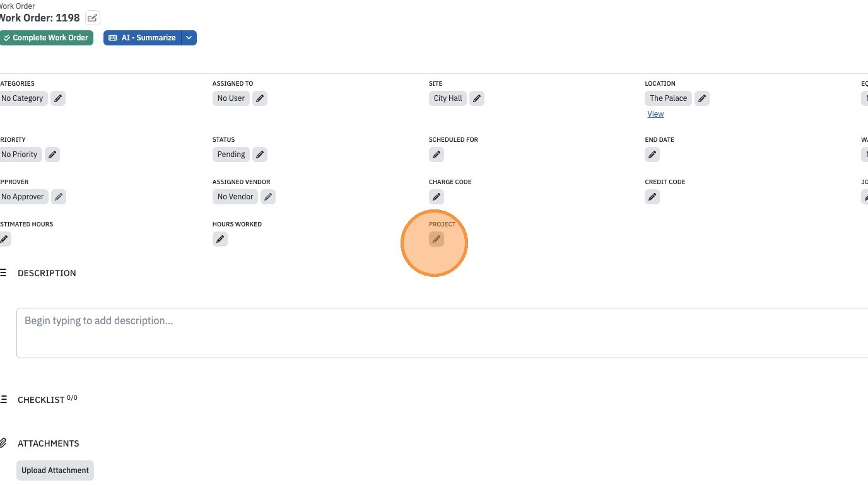Open the View link under The Palace

[x=655, y=114]
